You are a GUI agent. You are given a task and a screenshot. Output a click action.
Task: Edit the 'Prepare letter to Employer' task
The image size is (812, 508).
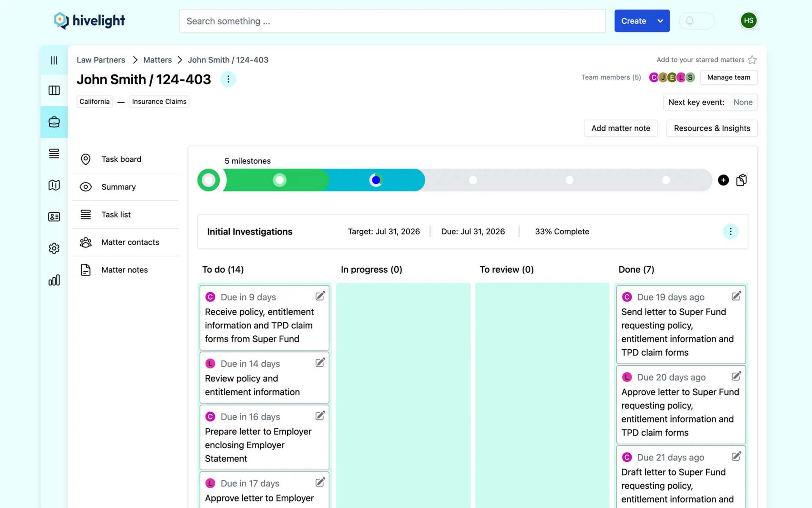click(x=320, y=416)
